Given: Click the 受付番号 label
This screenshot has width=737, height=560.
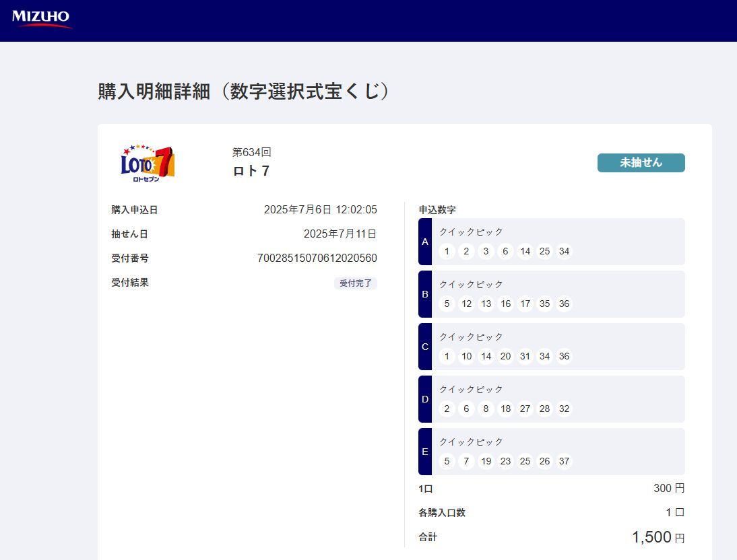Looking at the screenshot, I should [130, 258].
